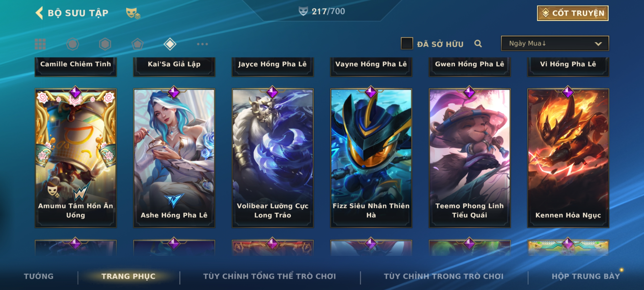Click the sort dropdown chevron arrow
Viewport: 644px width, 290px height.
click(598, 44)
